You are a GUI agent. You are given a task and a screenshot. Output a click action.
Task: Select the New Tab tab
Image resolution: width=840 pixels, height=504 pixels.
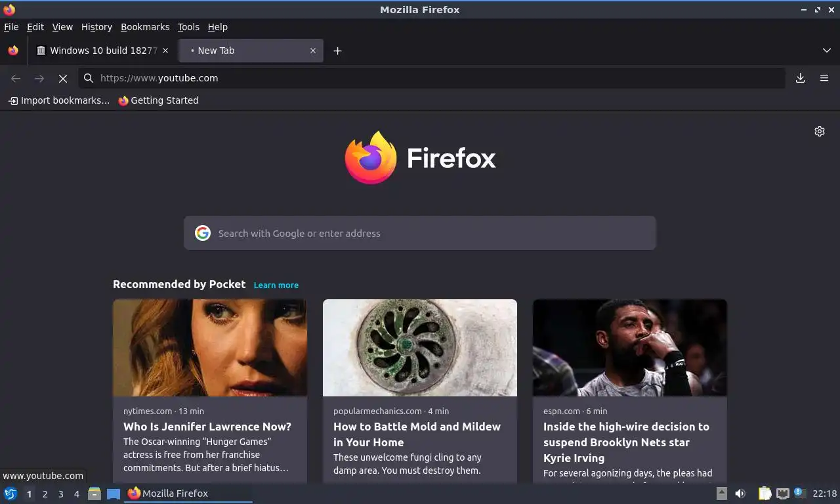(x=251, y=51)
